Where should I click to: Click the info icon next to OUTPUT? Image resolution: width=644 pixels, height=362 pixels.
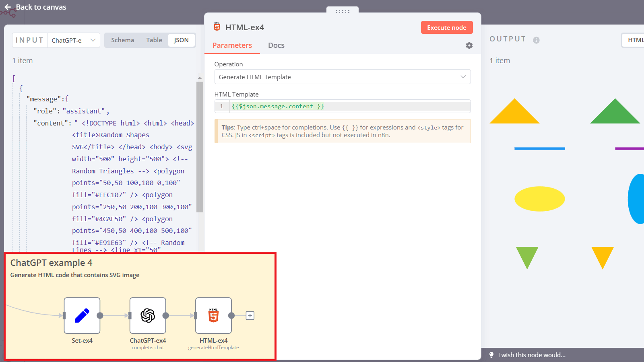coord(536,39)
